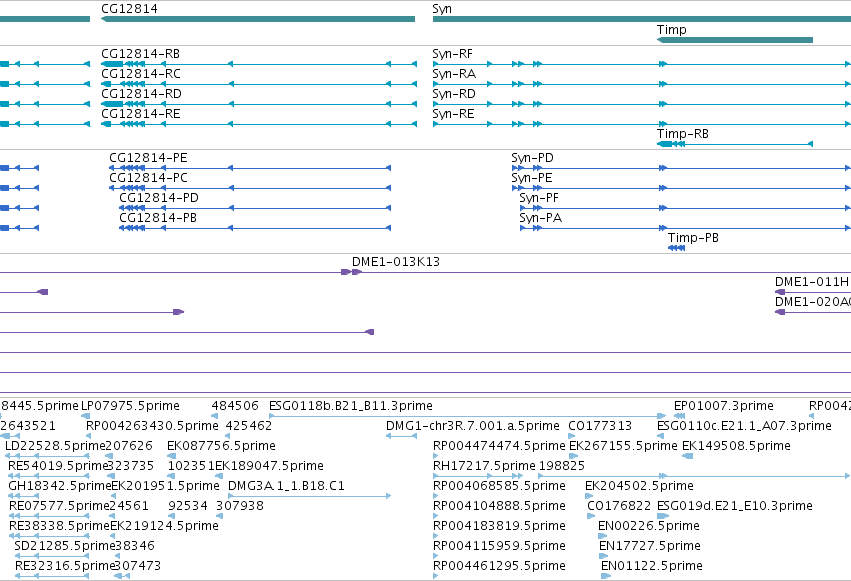Select the CG12814-PE protein label
This screenshot has width=851, height=581.
point(149,158)
